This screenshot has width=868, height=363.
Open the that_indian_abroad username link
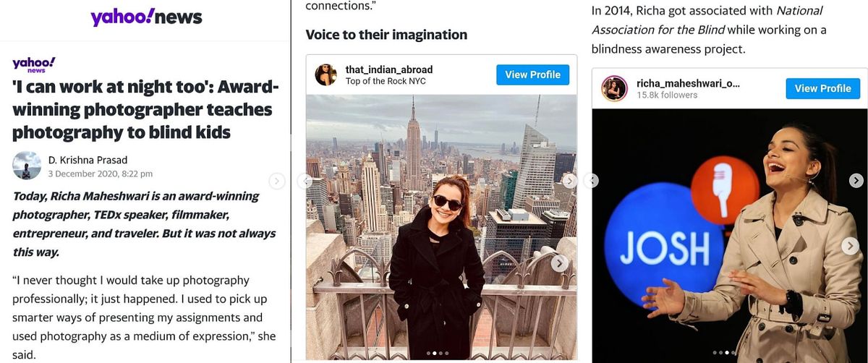pyautogui.click(x=389, y=69)
